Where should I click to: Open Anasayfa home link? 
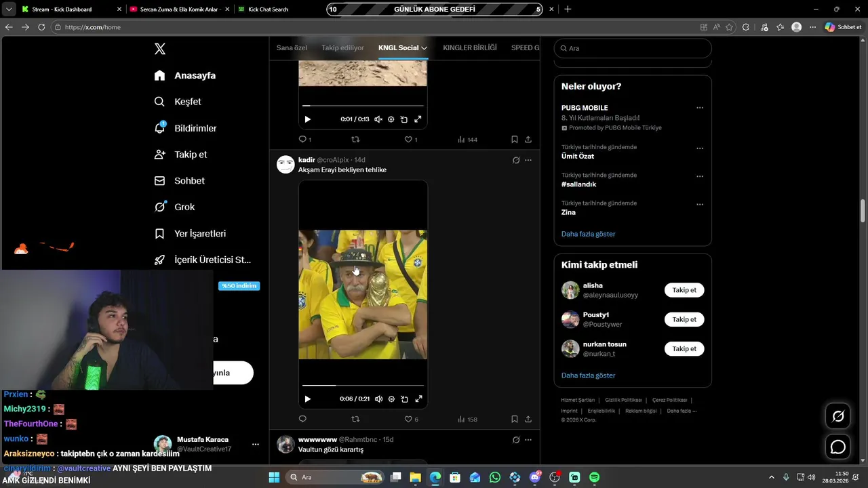(184, 75)
